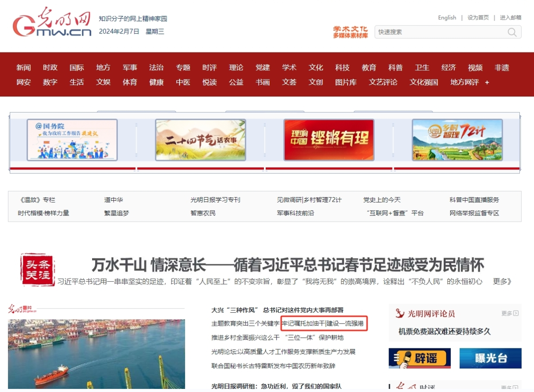Click the Guangming Wang gmw.cn logo
Screen dimensions: 534x392
coord(52,23)
